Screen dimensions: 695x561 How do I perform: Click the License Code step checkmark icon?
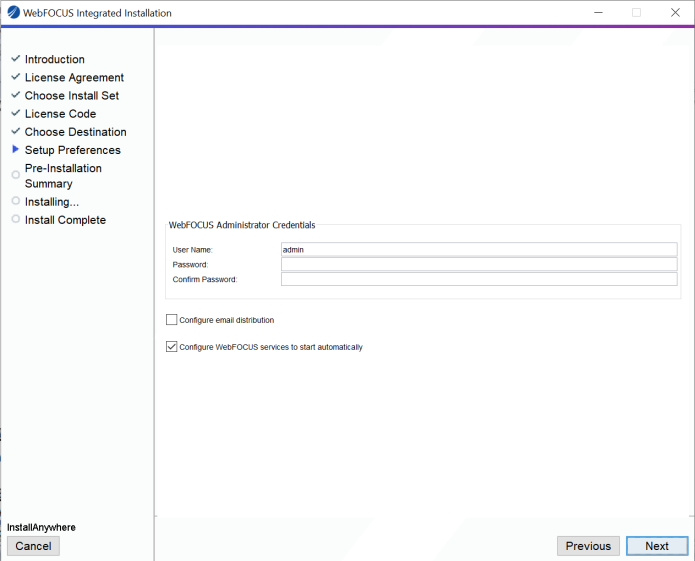point(16,113)
